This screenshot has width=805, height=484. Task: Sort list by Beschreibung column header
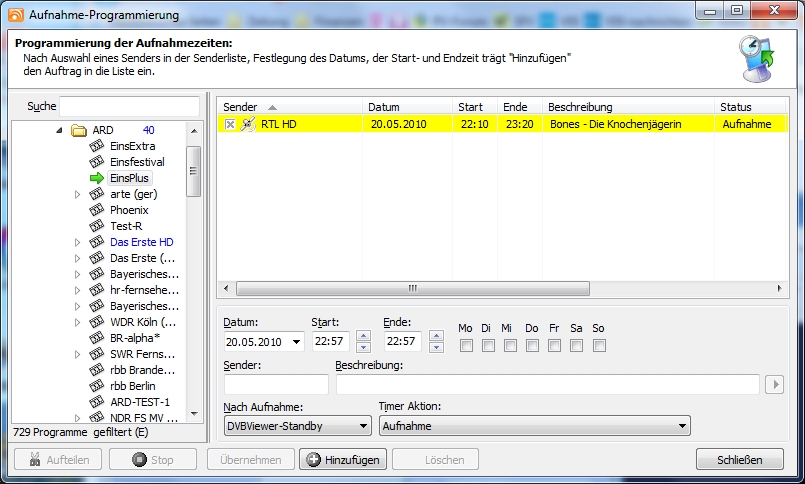[x=627, y=107]
